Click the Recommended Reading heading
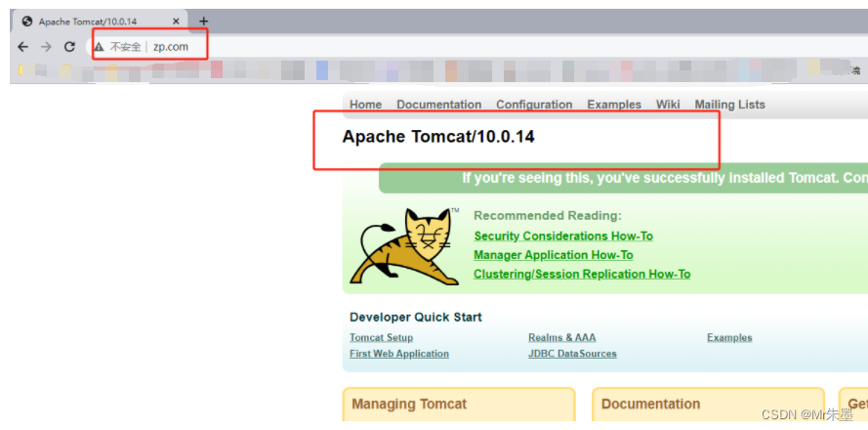The image size is (868, 430). tap(548, 216)
